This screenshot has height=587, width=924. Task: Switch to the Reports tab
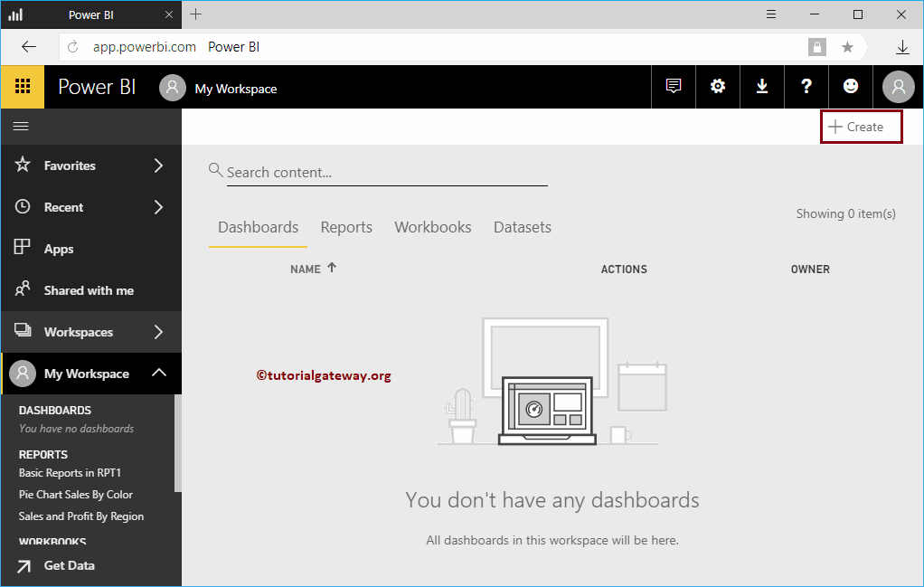click(346, 228)
